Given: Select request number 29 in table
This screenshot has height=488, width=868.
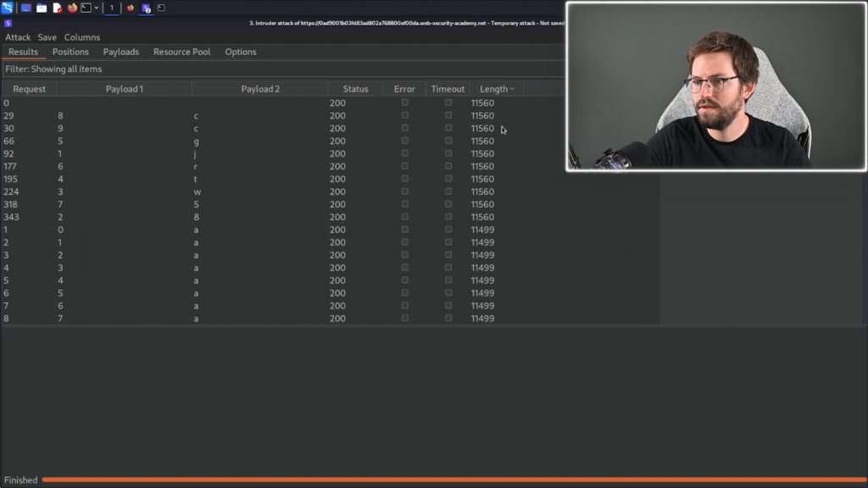Looking at the screenshot, I should 8,115.
